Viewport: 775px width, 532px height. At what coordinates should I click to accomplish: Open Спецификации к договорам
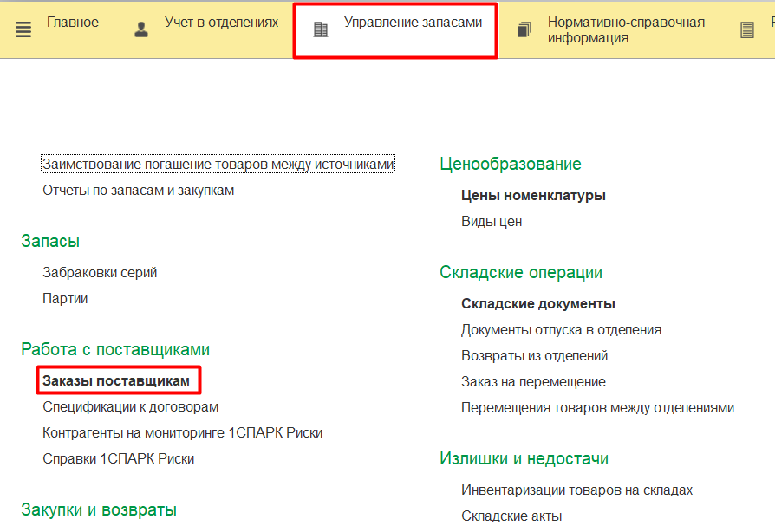[x=130, y=406]
